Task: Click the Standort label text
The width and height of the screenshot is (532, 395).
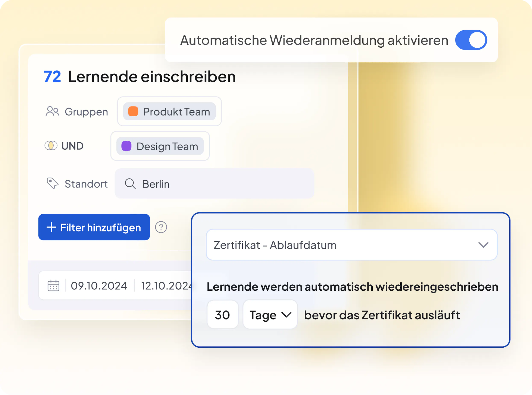Action: 86,184
